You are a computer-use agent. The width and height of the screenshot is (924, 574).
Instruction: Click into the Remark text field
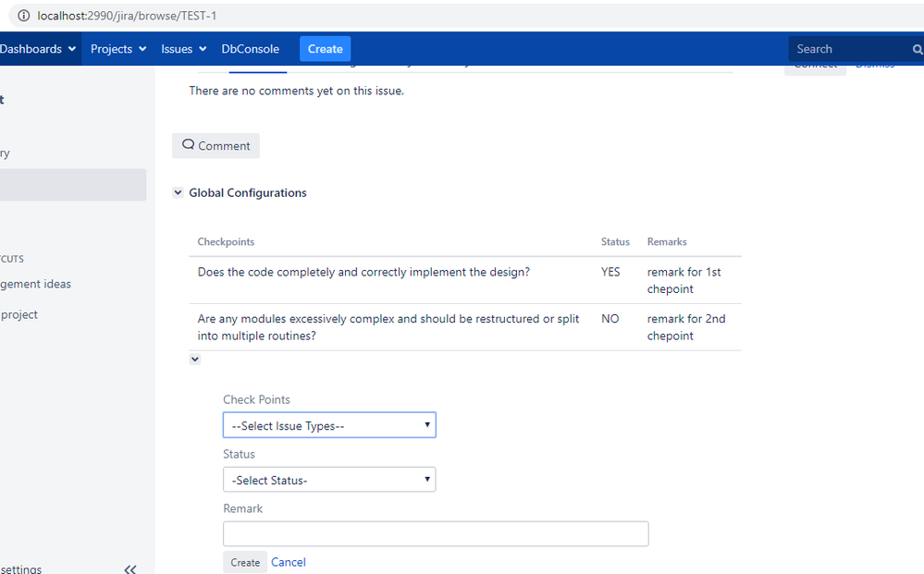[x=436, y=533]
